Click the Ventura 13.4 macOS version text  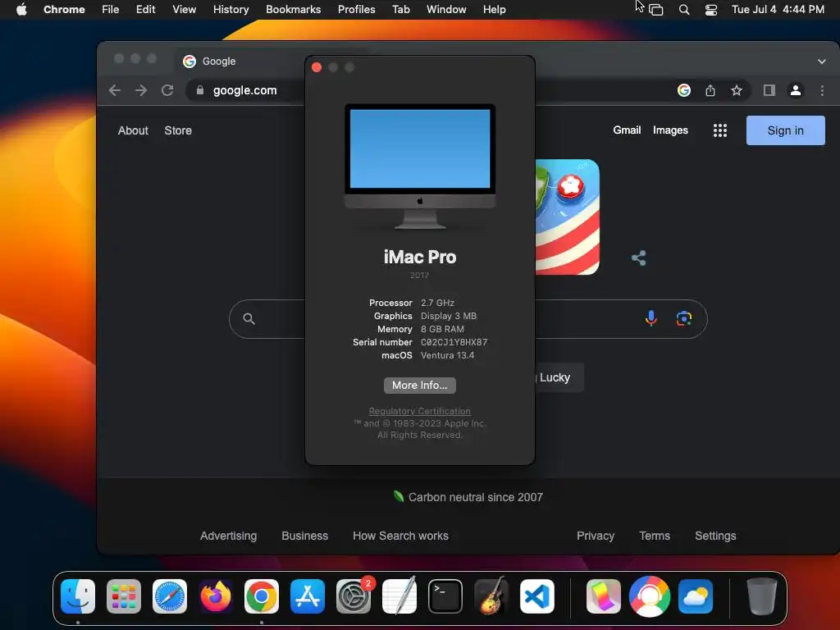(x=447, y=355)
